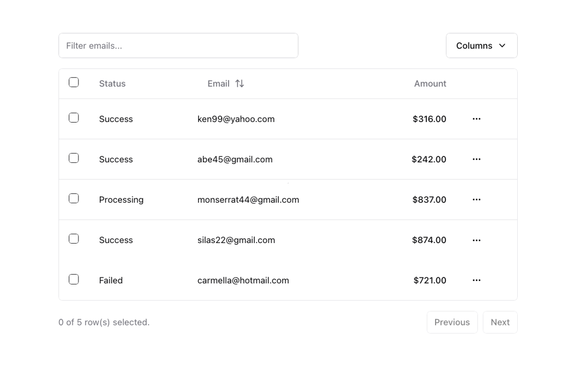Open row actions menu for abe45@gmail.com
This screenshot has width=588, height=370.
(476, 159)
